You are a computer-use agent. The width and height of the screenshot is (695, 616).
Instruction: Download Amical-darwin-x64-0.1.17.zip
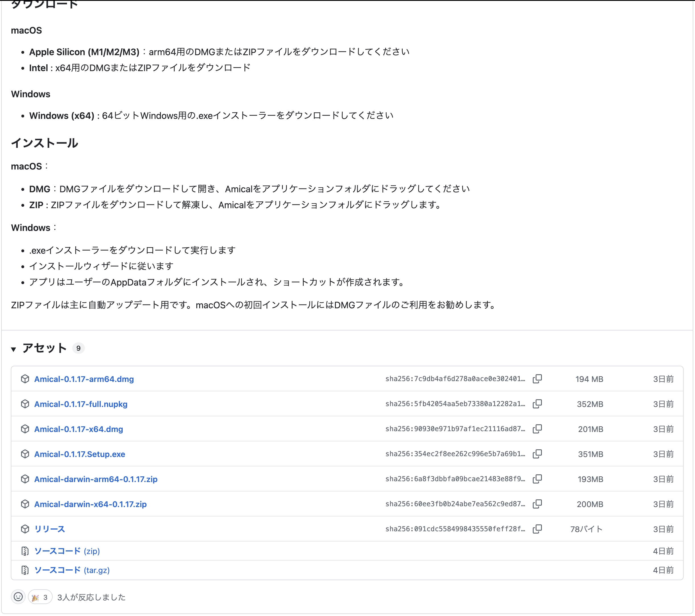[90, 504]
